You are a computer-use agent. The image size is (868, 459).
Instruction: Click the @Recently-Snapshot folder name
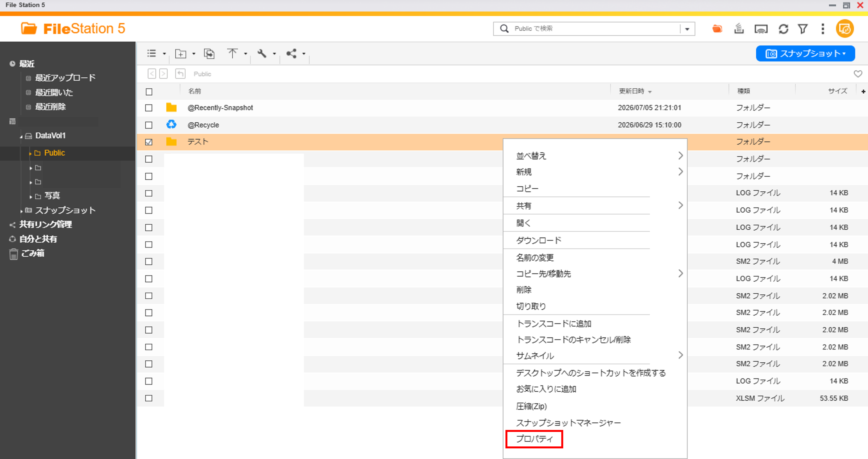(220, 108)
